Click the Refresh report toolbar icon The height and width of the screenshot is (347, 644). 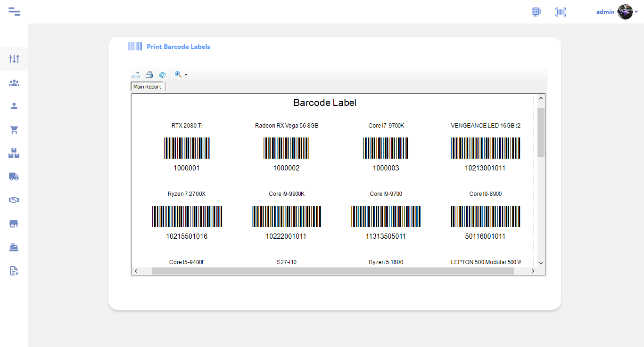pos(163,74)
